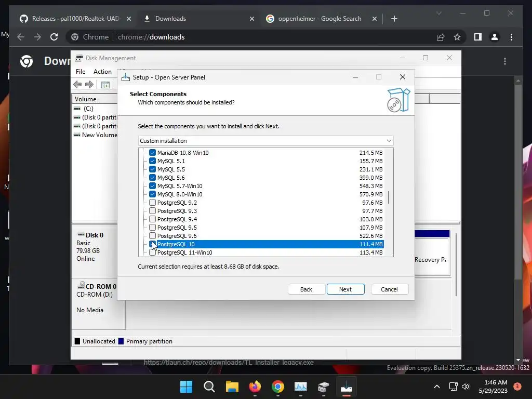Uncheck MySQL 8.0-Win10 checkbox
The width and height of the screenshot is (532, 399).
[x=152, y=194]
